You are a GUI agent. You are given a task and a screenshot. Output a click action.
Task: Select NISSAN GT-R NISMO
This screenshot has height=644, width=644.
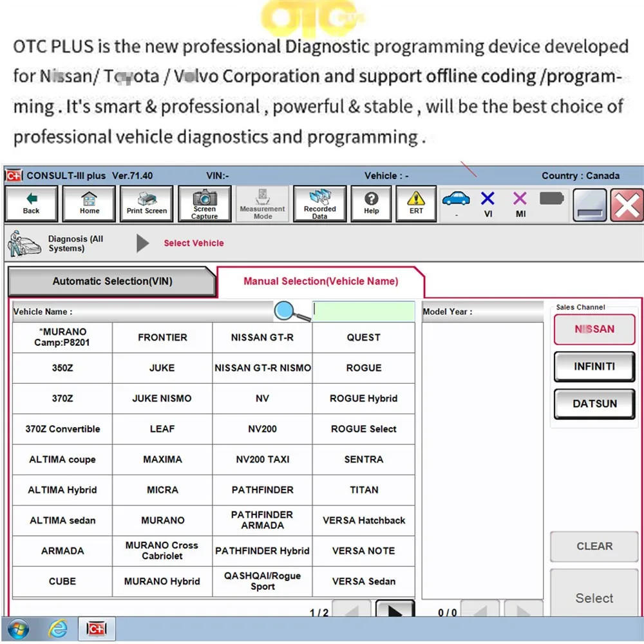pos(263,368)
